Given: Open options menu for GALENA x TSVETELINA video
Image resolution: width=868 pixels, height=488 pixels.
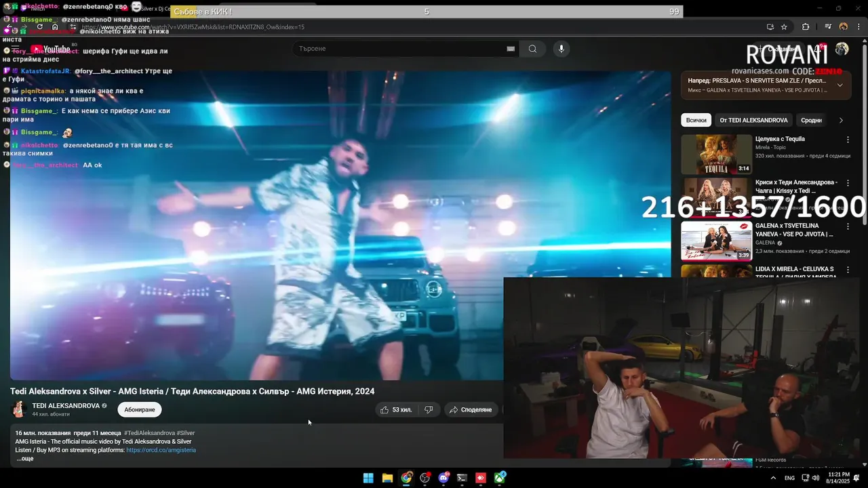Looking at the screenshot, I should pos(848,226).
